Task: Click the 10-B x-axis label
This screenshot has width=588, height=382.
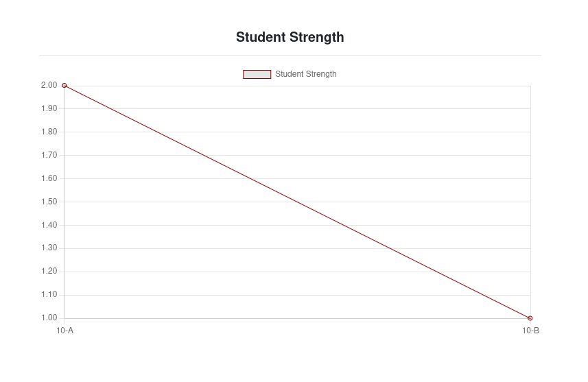Action: coord(530,331)
